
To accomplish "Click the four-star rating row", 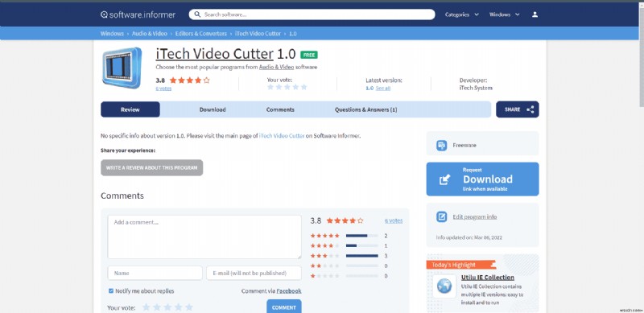I will point(349,245).
